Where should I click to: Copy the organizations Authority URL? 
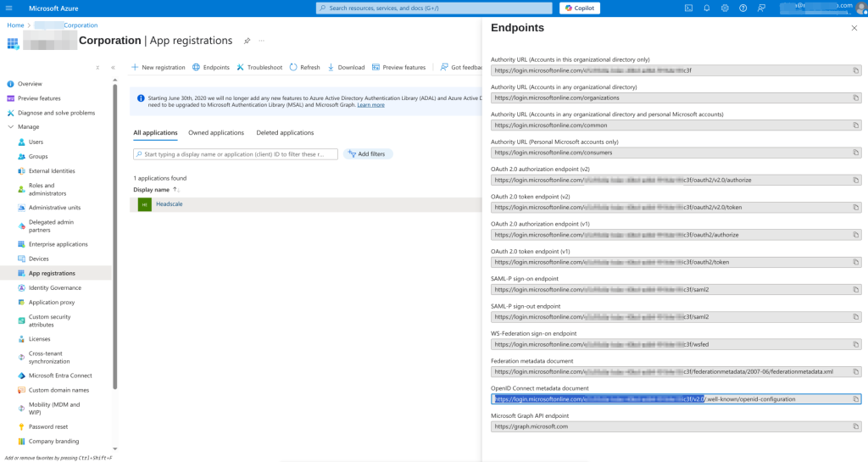click(856, 98)
